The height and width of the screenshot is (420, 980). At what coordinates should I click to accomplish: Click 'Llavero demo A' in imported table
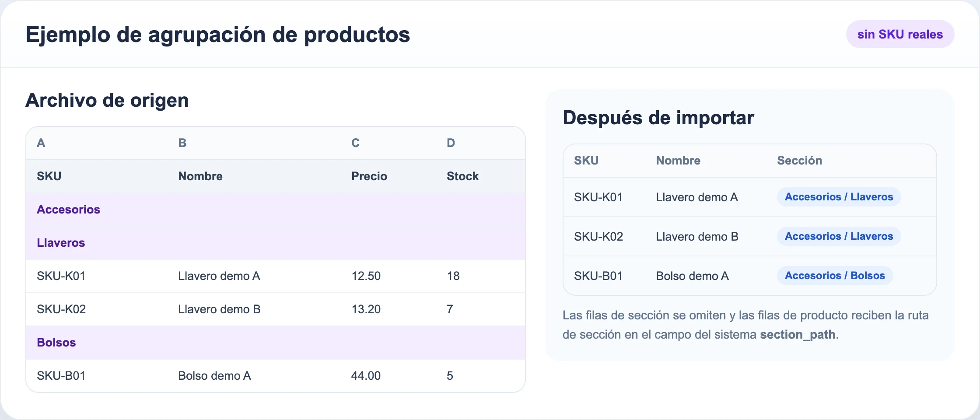click(x=697, y=197)
